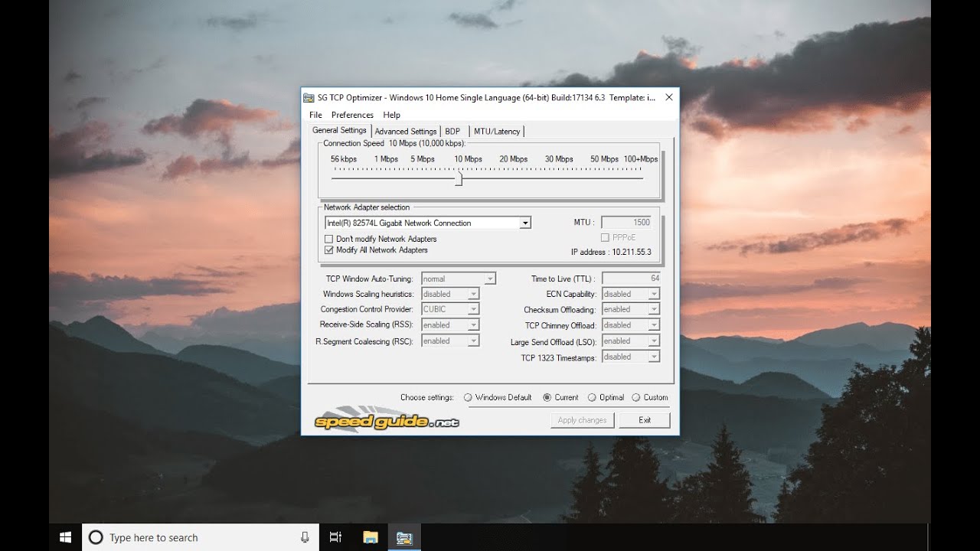This screenshot has width=980, height=551.
Task: Click the 100+Mbps speed label
Action: 641,159
